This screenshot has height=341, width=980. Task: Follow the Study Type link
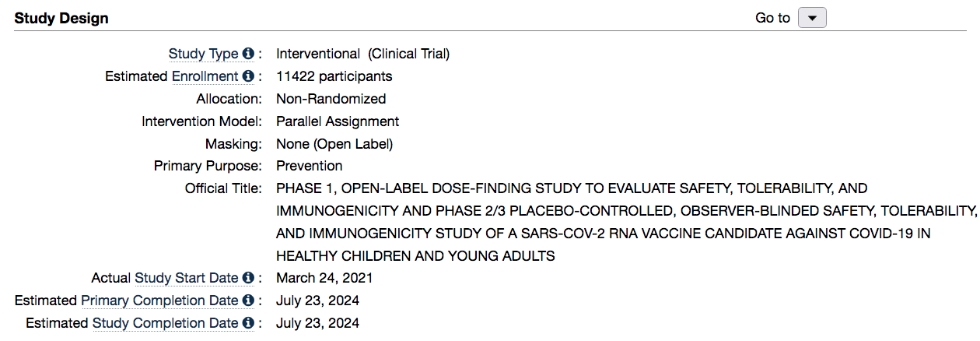204,54
